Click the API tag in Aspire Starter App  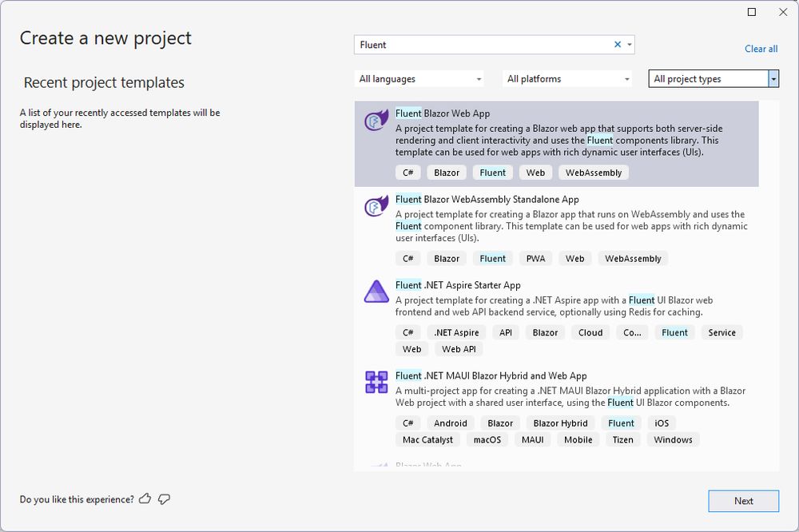[x=506, y=333]
